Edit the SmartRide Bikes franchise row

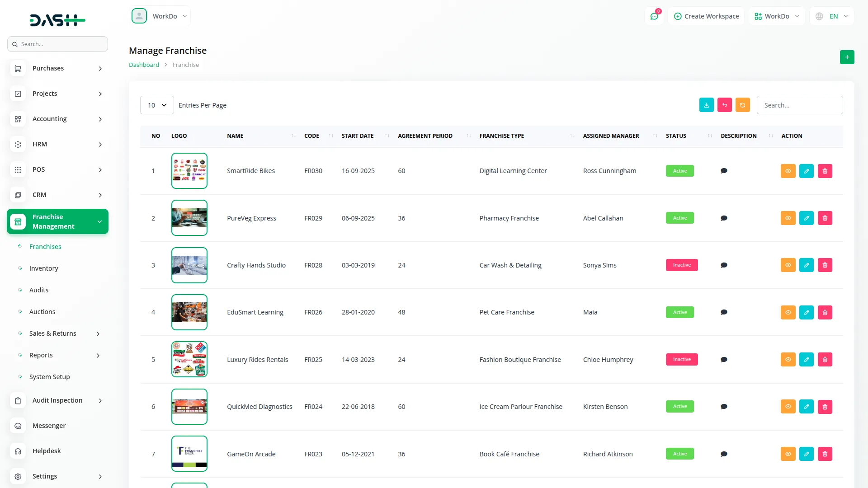click(806, 171)
